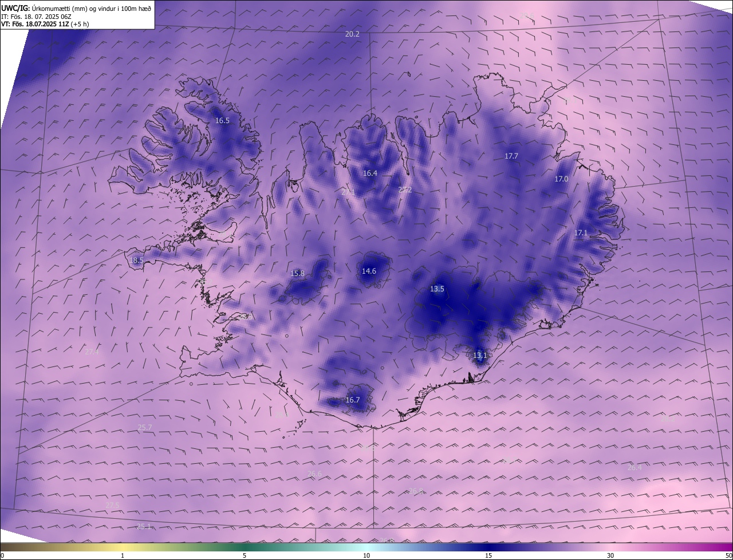The height and width of the screenshot is (560, 733).
Task: Click the 16.5 value in the Westfjords
Action: point(222,121)
